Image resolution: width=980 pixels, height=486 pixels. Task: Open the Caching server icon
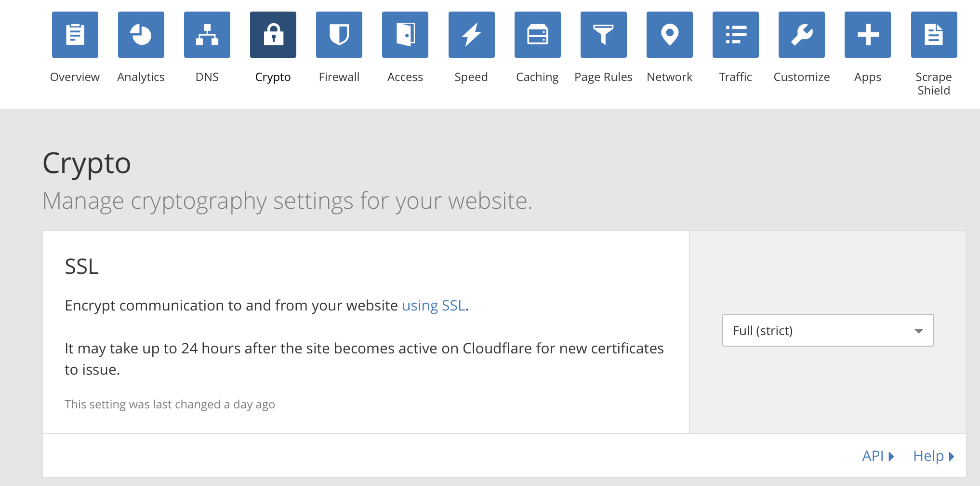tap(537, 34)
